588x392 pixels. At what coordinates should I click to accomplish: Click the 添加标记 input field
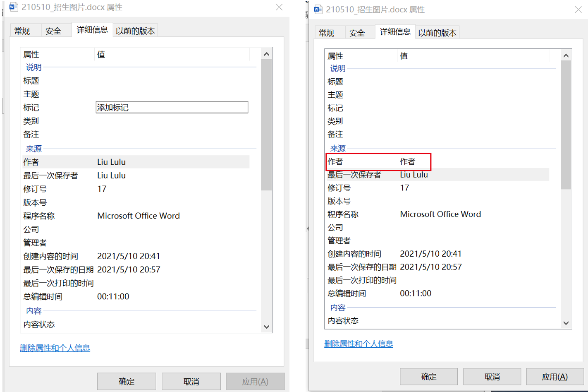tap(172, 108)
